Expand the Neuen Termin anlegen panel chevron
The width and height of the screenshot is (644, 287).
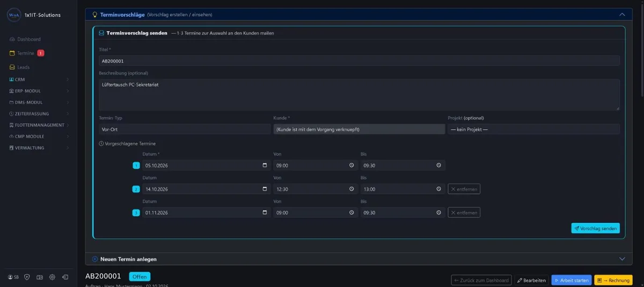[623, 259]
